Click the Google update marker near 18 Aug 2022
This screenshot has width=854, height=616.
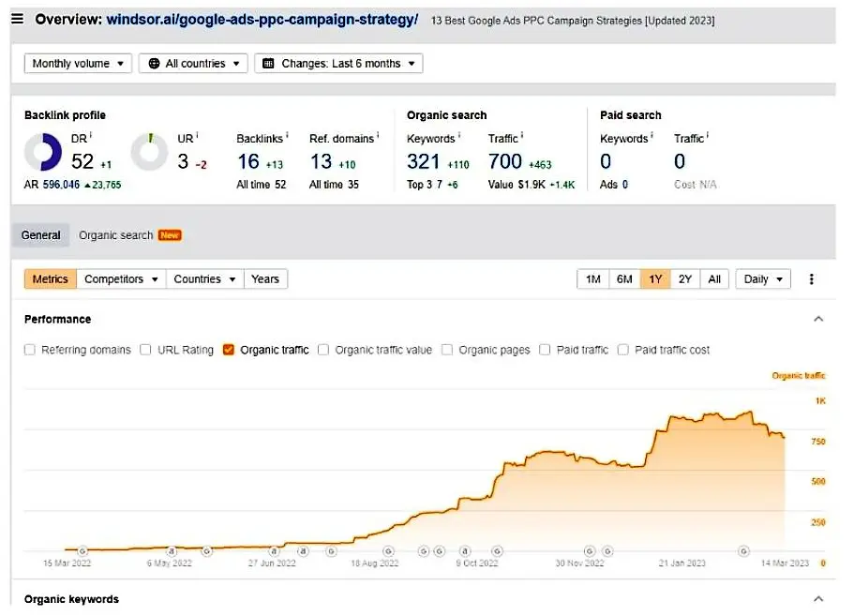pos(388,551)
